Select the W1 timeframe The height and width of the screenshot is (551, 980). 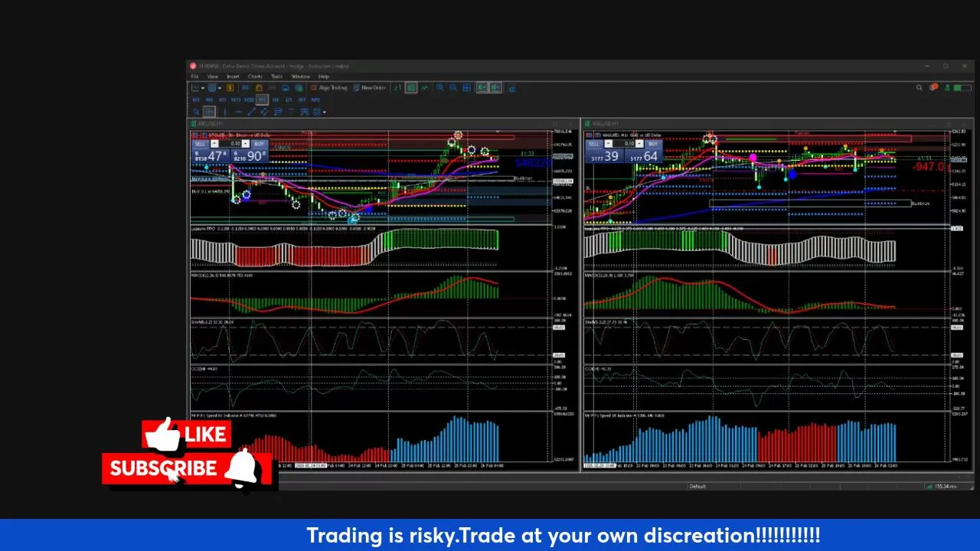[302, 99]
